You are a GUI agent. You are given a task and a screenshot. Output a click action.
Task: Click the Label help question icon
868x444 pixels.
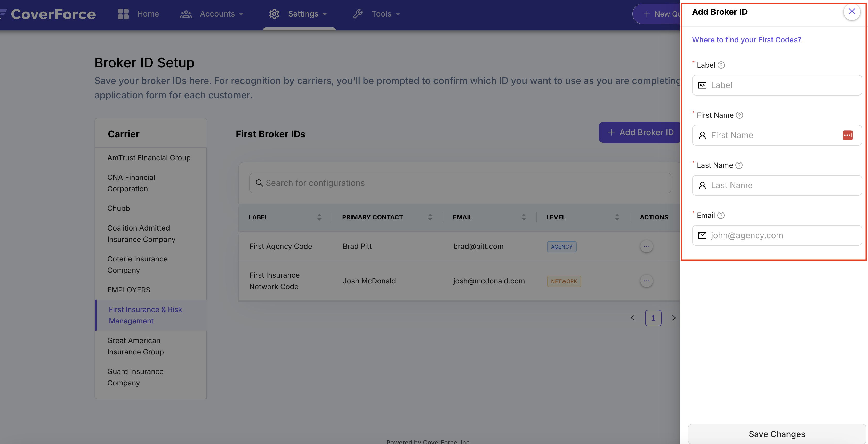[721, 65]
